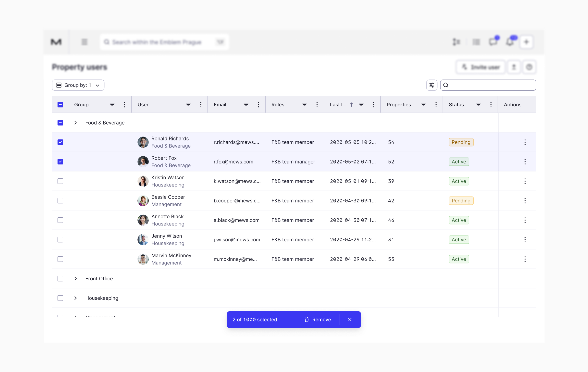Open actions menu for Ronald Richards row
Image resolution: width=588 pixels, height=372 pixels.
525,142
